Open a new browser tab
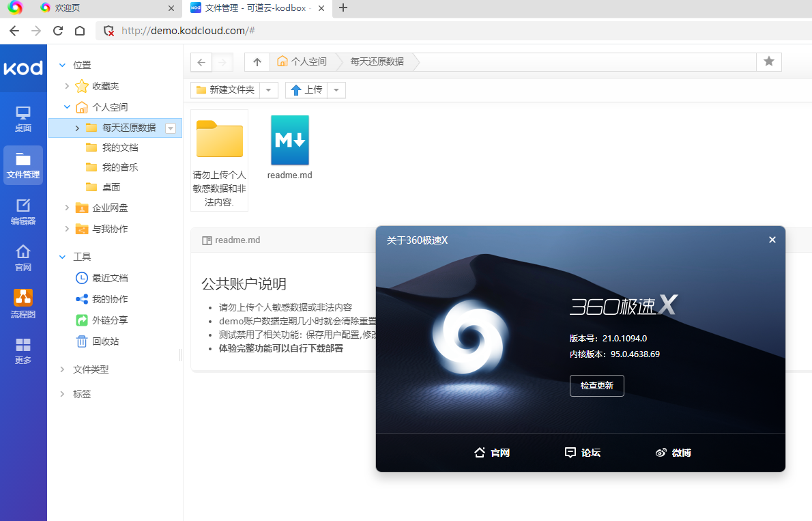Image resolution: width=812 pixels, height=521 pixels. [343, 8]
